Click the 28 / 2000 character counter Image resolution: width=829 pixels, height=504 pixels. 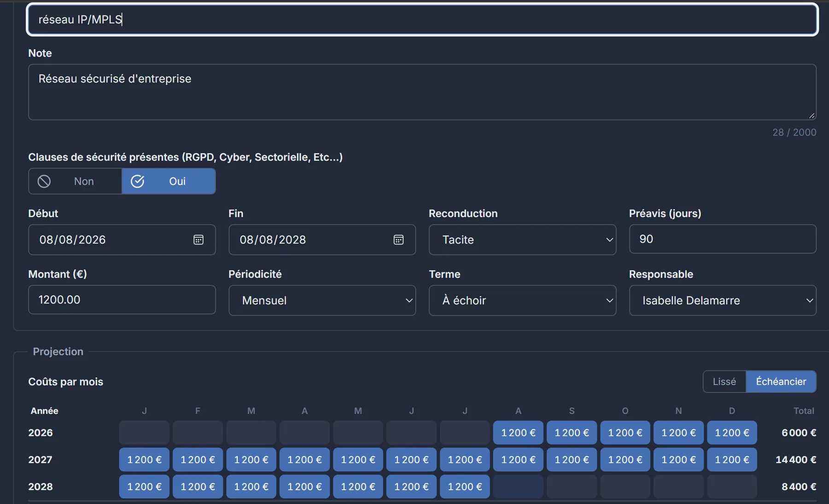(x=794, y=132)
